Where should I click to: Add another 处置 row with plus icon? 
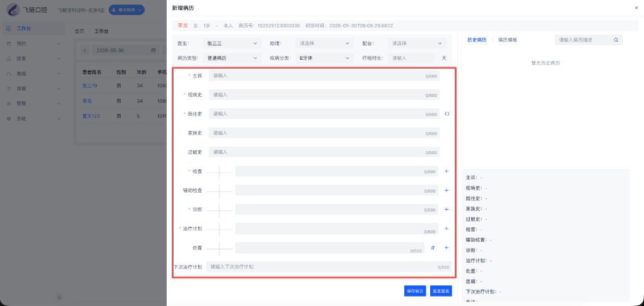pos(447,247)
